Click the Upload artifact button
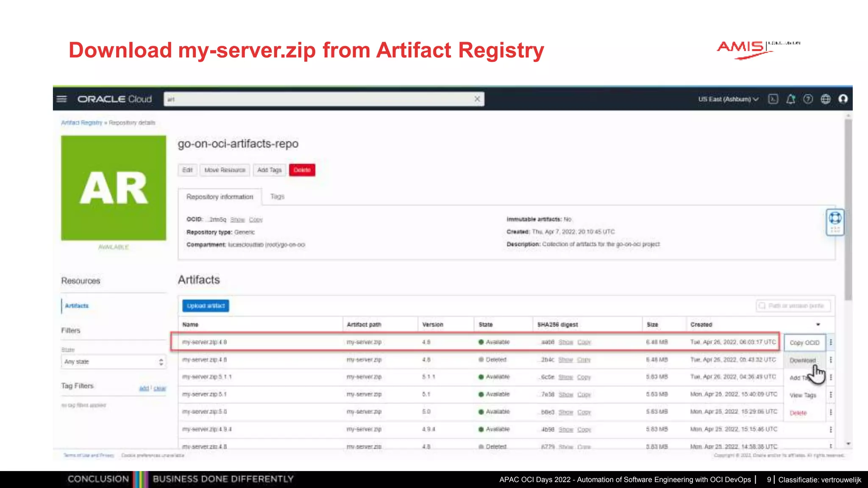The width and height of the screenshot is (868, 488). point(206,306)
